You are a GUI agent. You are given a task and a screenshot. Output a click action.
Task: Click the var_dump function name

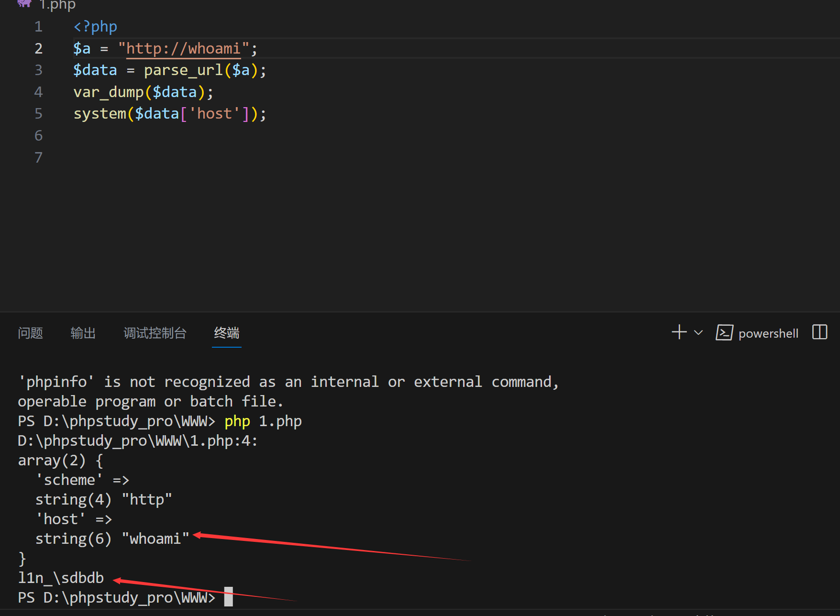tap(109, 92)
